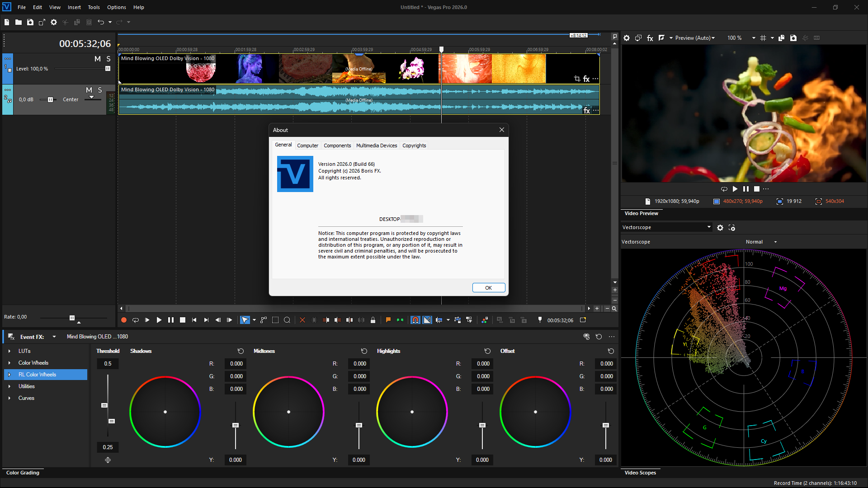Expand the Color Wheels section
Image resolution: width=868 pixels, height=488 pixels.
pyautogui.click(x=9, y=363)
